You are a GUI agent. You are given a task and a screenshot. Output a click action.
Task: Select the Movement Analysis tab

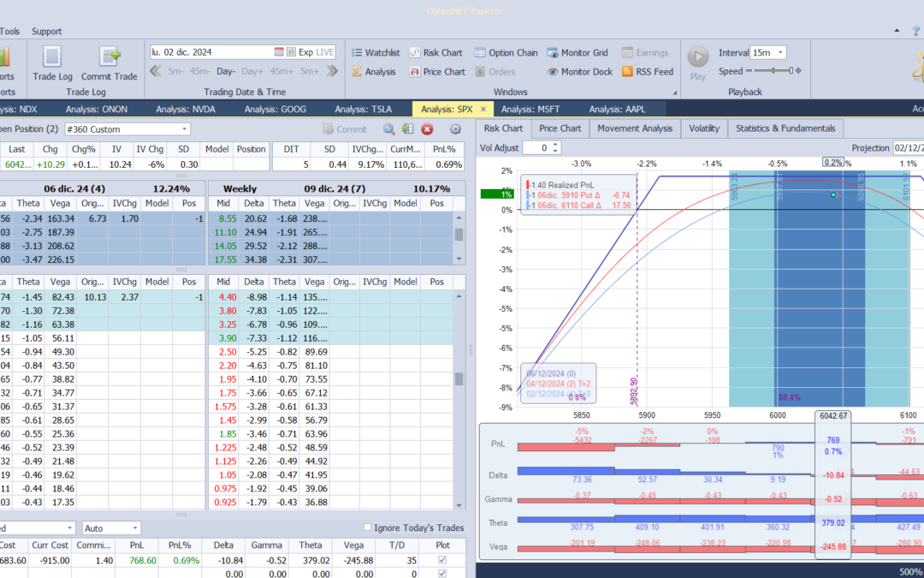click(635, 128)
